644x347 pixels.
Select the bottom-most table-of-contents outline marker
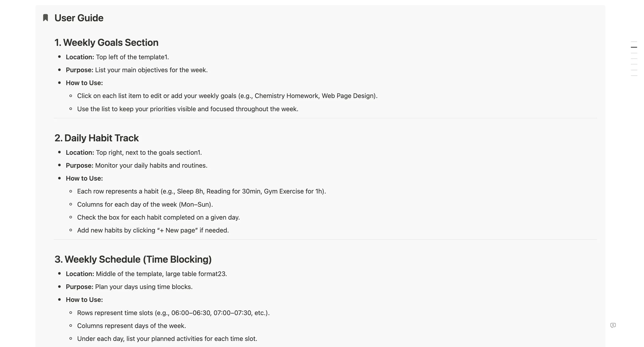[634, 76]
